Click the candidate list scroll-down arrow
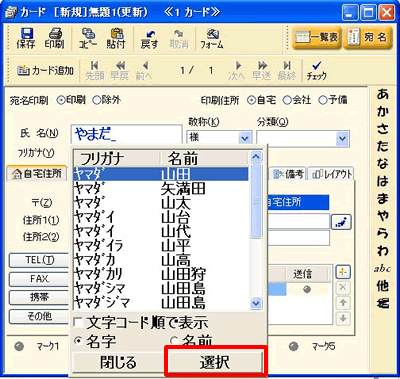This screenshot has width=400, height=379. (x=256, y=303)
